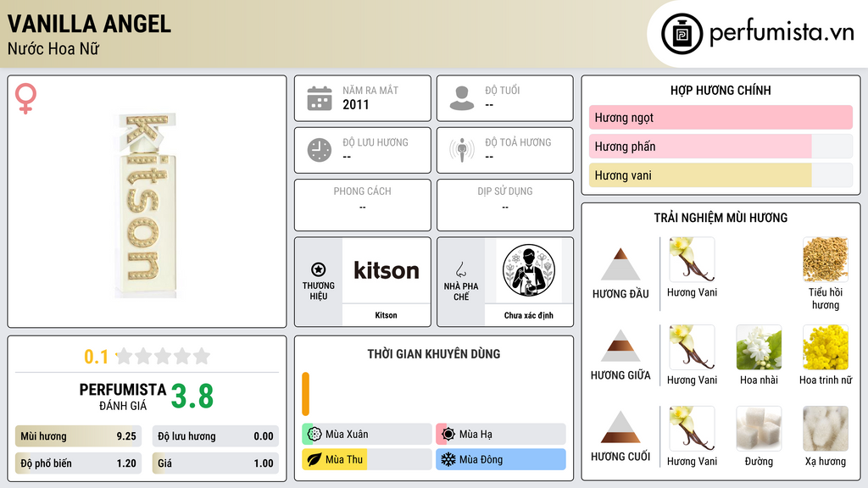Click the orange time-of-day bar

click(x=305, y=394)
